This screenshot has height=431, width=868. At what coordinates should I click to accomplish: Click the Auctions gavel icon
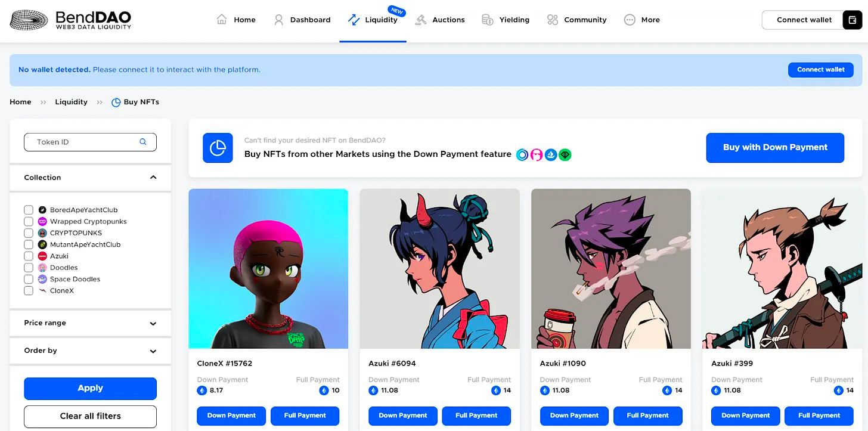[421, 20]
